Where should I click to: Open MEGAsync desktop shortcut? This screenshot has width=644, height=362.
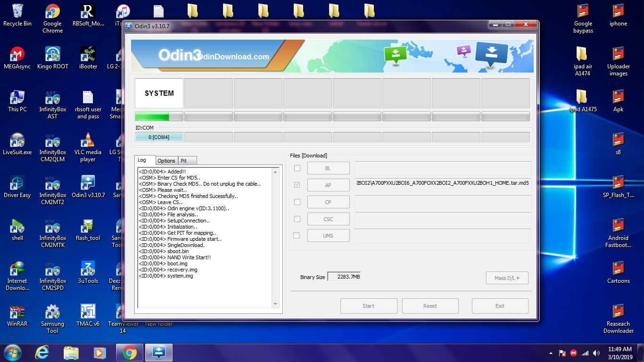[x=17, y=58]
